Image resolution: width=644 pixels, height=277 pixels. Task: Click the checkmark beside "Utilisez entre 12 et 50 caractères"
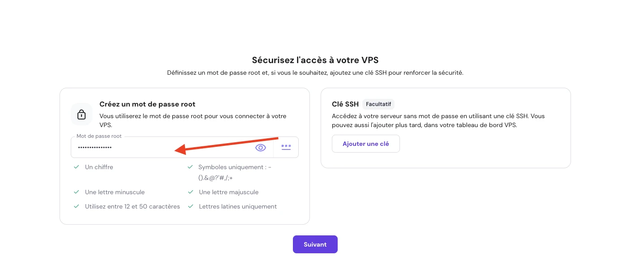(77, 206)
